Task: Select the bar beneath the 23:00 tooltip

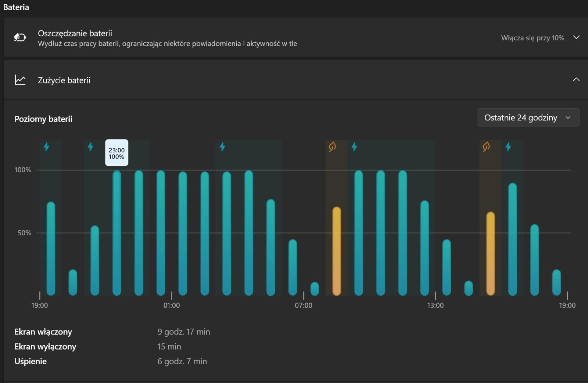Action: (x=117, y=233)
